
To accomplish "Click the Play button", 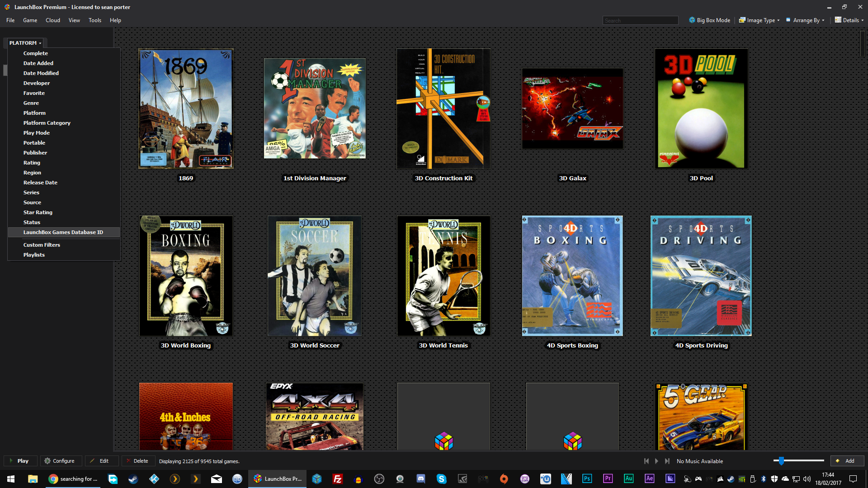I will (20, 461).
